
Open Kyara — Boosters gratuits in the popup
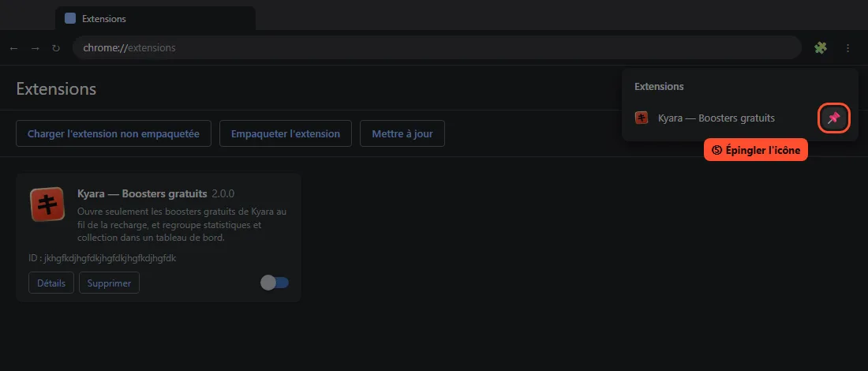(716, 118)
